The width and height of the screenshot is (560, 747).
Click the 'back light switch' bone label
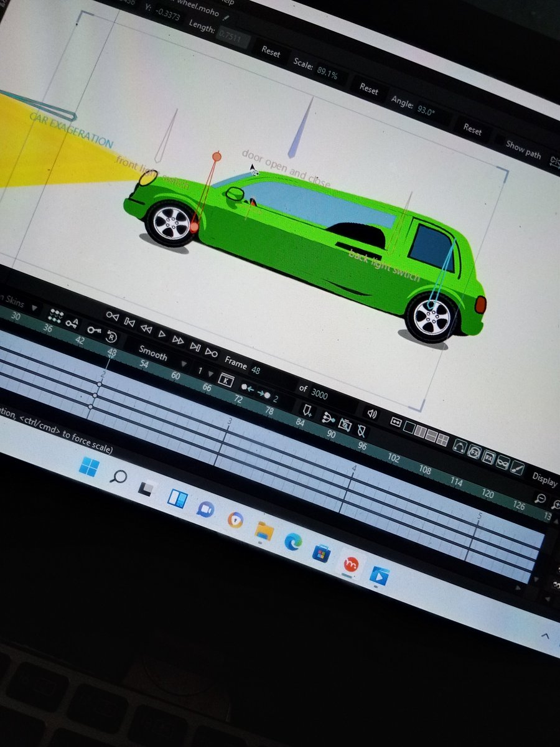pos(385,265)
